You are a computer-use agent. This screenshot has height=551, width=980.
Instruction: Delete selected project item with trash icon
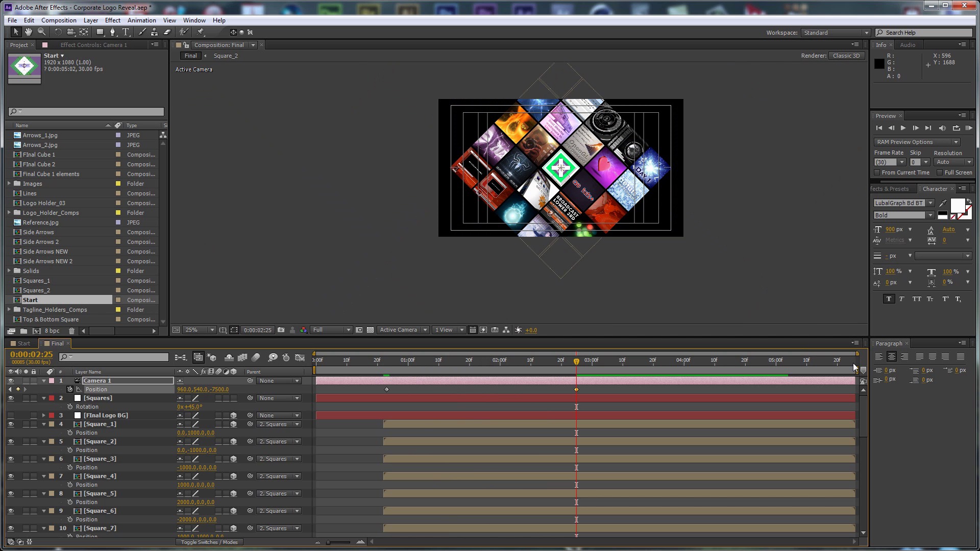(x=71, y=331)
